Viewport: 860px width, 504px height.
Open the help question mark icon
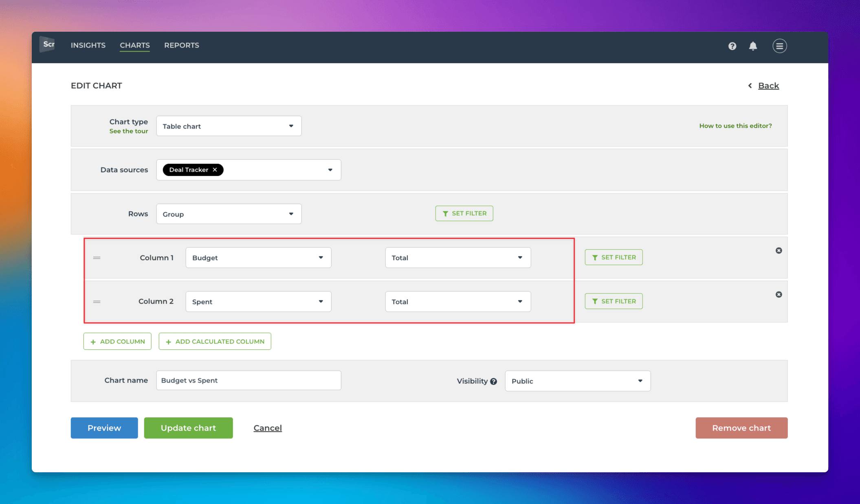[x=732, y=46]
